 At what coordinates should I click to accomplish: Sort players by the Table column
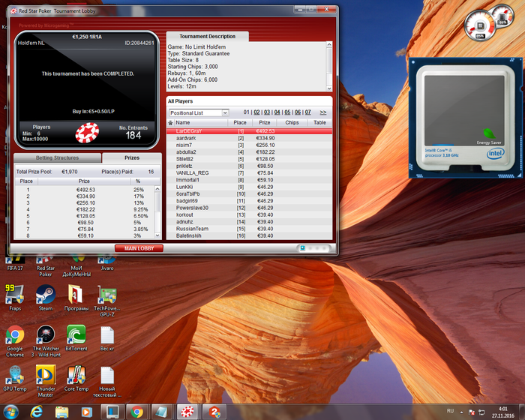pyautogui.click(x=319, y=122)
